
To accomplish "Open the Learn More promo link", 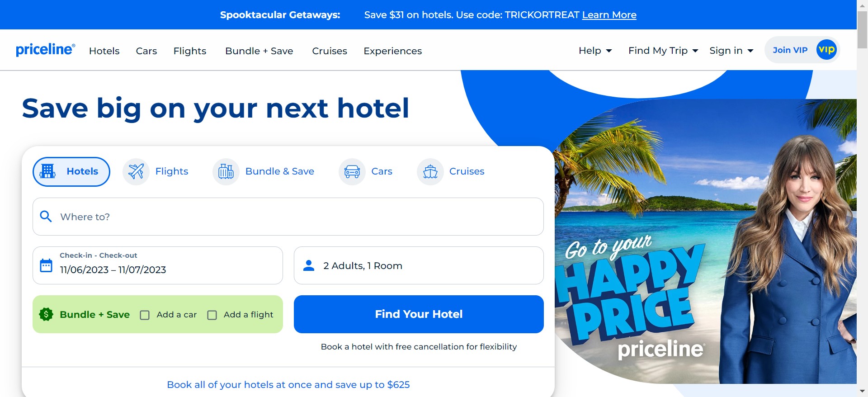I will click(609, 15).
